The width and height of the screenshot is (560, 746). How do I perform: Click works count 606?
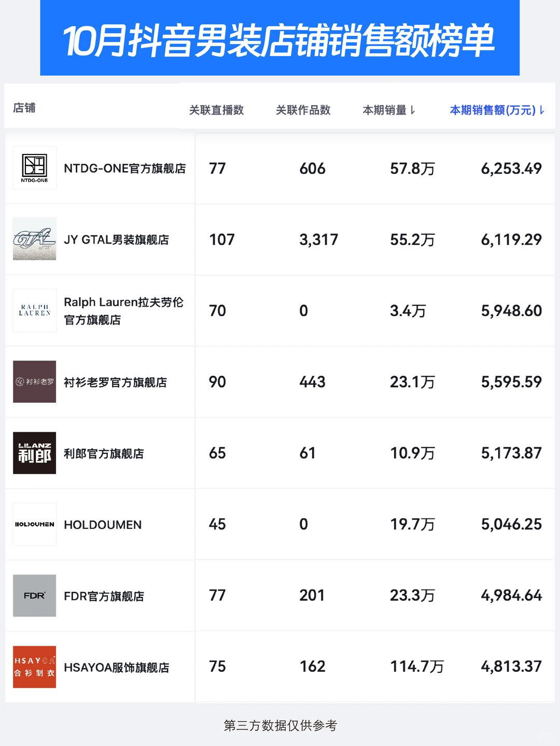point(312,168)
